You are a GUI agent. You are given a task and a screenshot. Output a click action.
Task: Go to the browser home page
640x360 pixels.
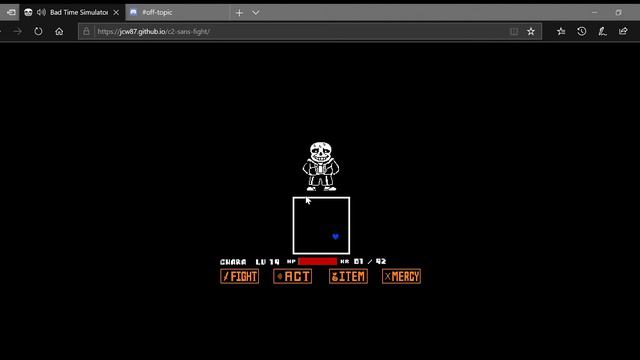click(59, 31)
